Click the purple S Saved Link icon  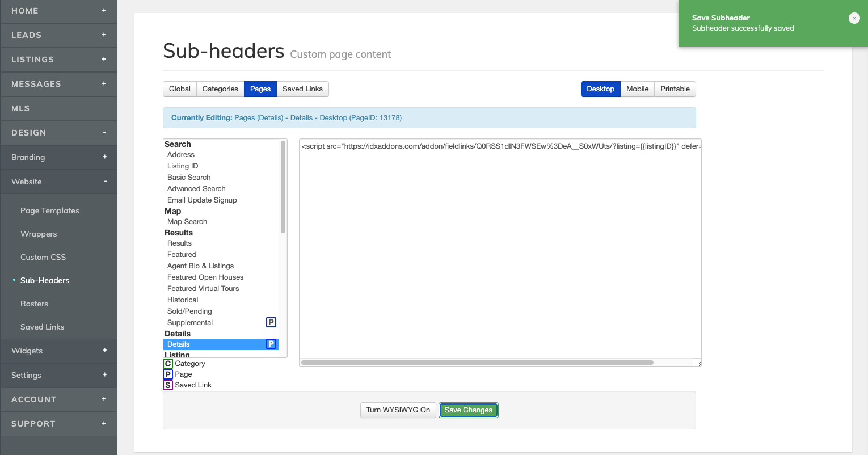[168, 385]
